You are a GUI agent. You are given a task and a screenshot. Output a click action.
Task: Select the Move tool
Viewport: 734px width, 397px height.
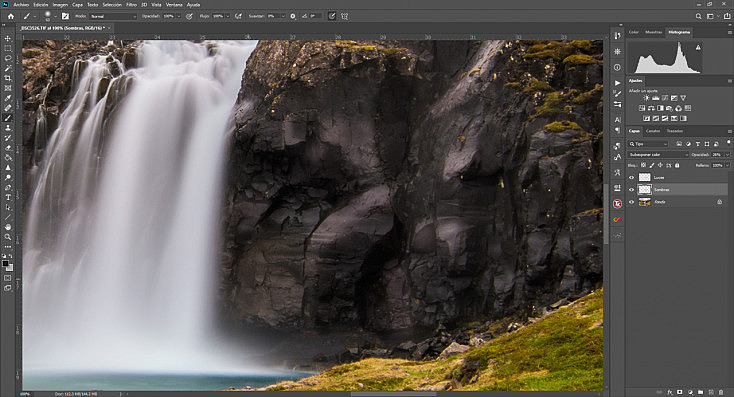8,38
